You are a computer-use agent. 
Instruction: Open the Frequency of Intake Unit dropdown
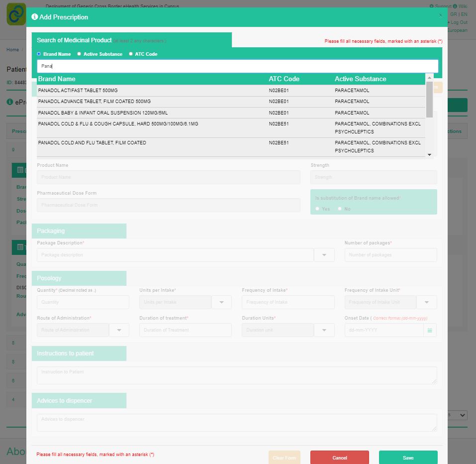coord(427,302)
